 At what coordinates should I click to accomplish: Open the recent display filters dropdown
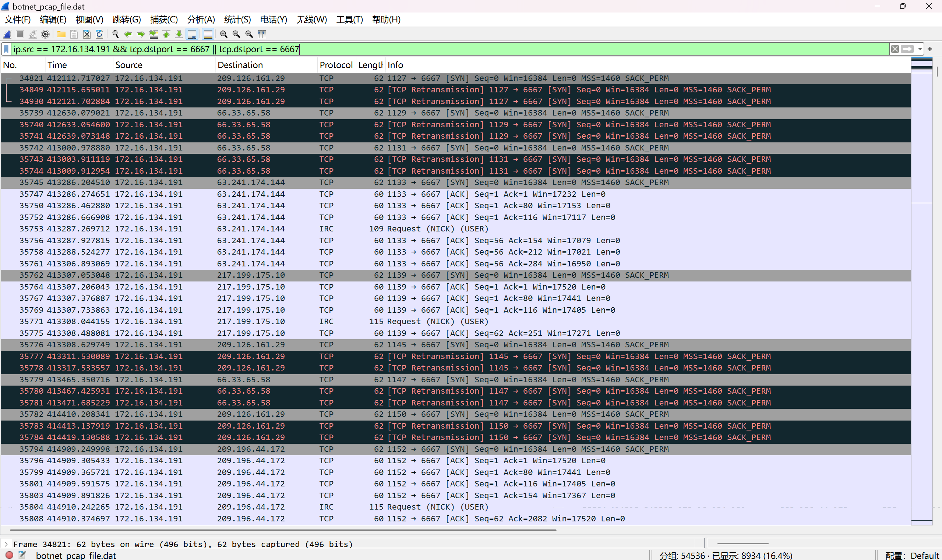920,49
